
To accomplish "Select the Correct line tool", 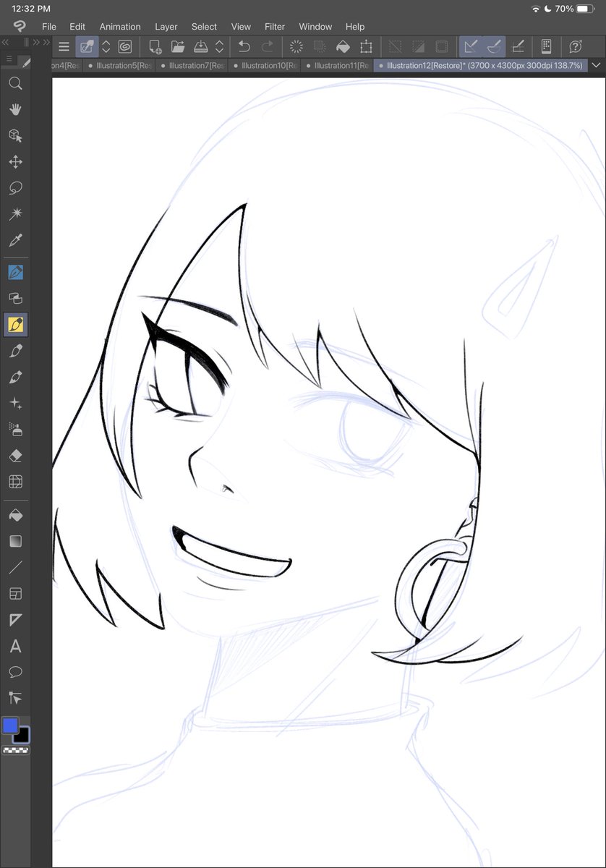I will click(x=15, y=698).
